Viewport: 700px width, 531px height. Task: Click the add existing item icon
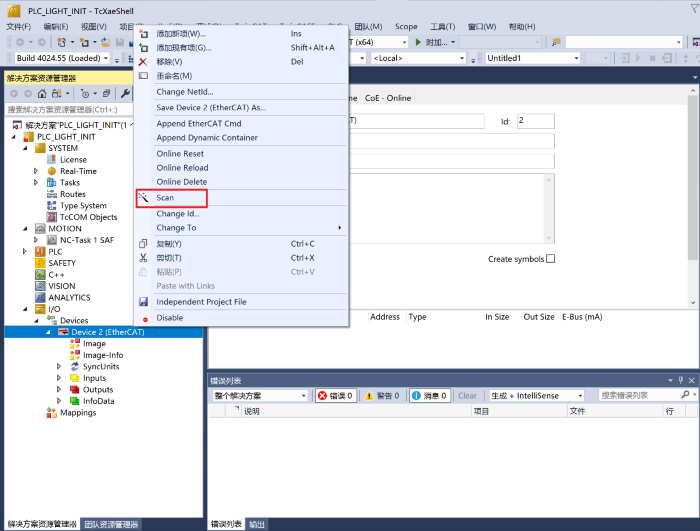[x=143, y=48]
